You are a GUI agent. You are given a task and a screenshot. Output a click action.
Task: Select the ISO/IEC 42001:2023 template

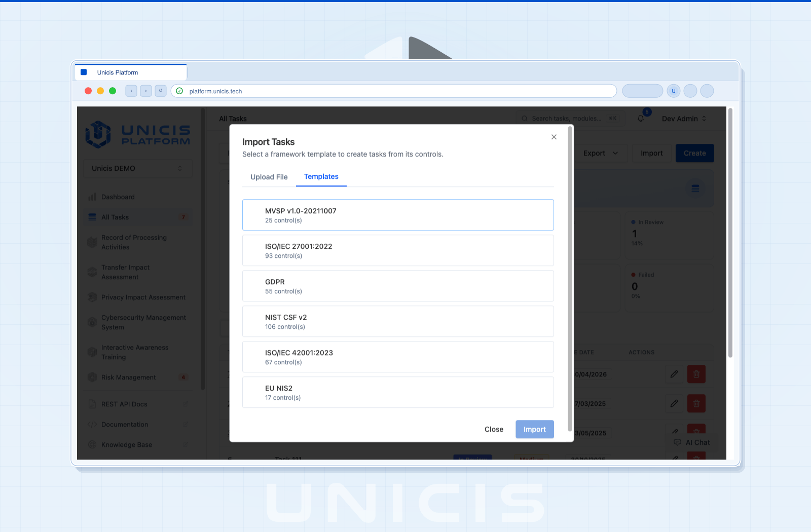[x=398, y=357]
